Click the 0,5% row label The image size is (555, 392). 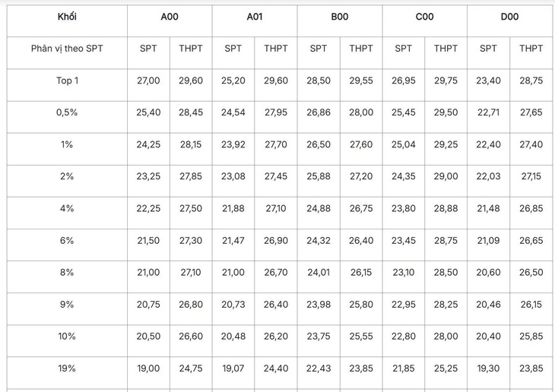point(67,117)
